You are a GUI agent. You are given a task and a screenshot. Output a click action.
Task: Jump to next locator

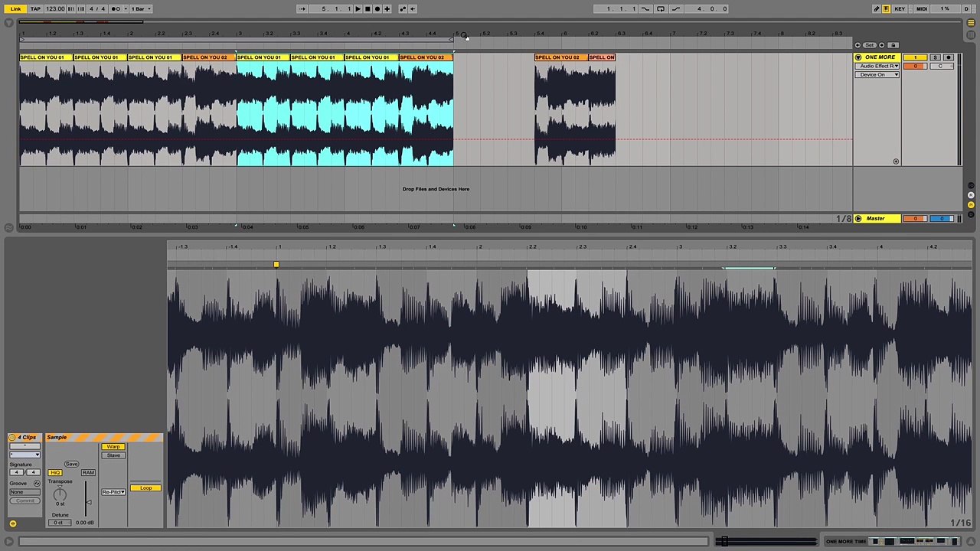click(881, 45)
